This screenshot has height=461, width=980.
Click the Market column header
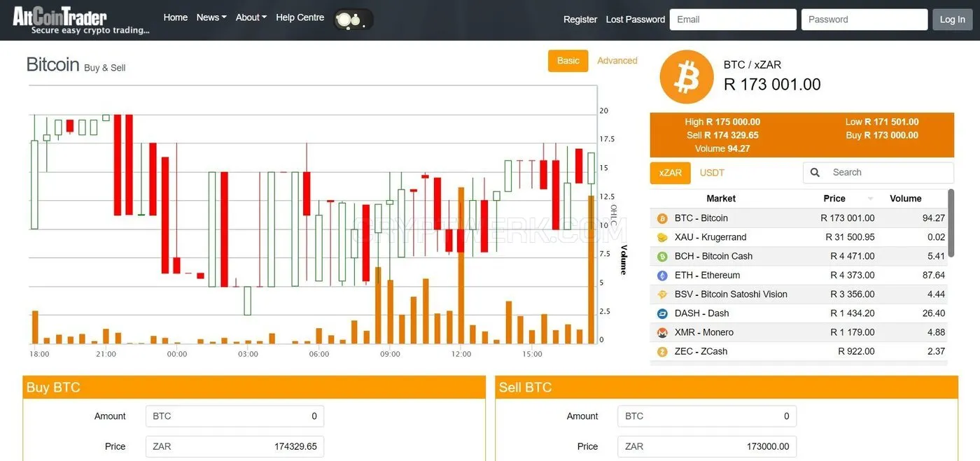721,199
